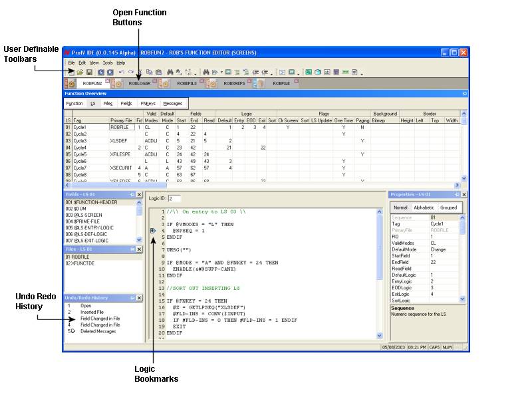Undo the last action from toolbar
Image resolution: width=532 pixels, height=399 pixels.
point(122,72)
